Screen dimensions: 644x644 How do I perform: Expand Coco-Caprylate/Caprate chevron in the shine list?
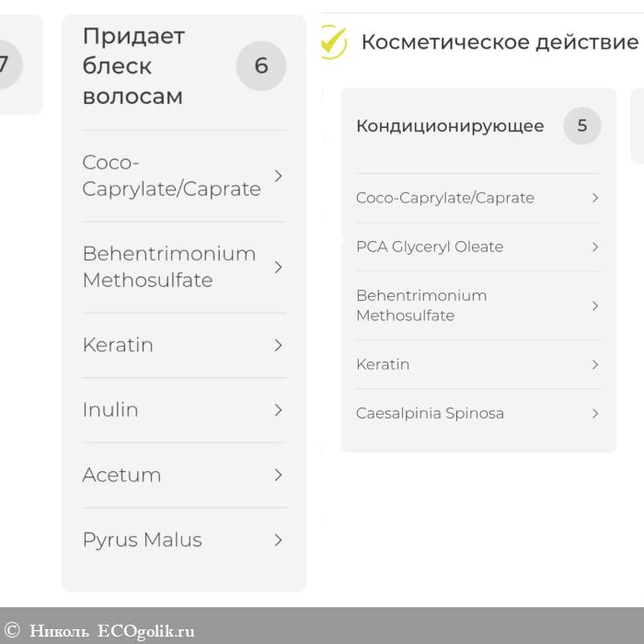pos(278,176)
